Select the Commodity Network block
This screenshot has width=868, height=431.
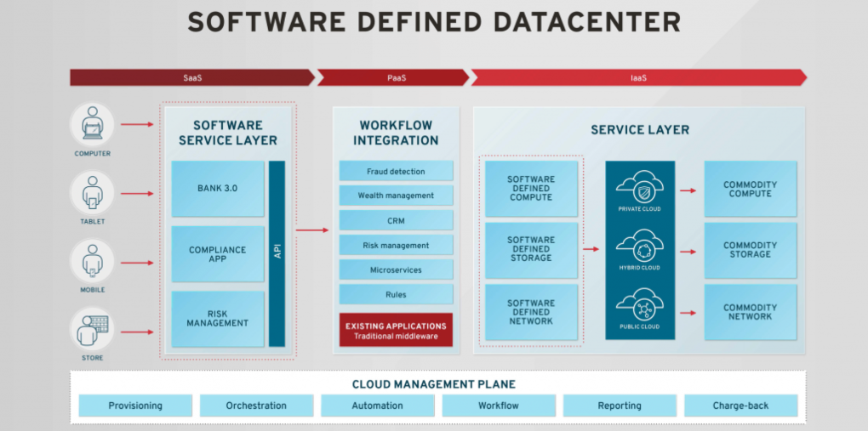750,312
